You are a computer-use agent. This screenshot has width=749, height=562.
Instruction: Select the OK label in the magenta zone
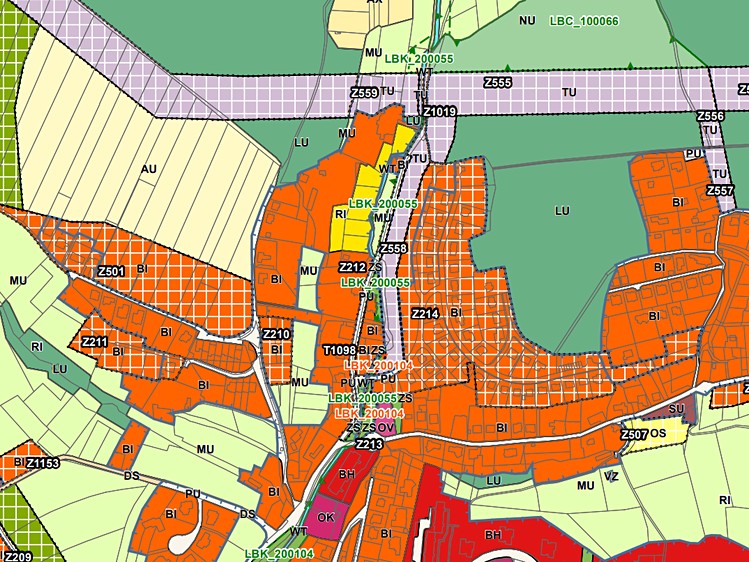click(x=326, y=517)
